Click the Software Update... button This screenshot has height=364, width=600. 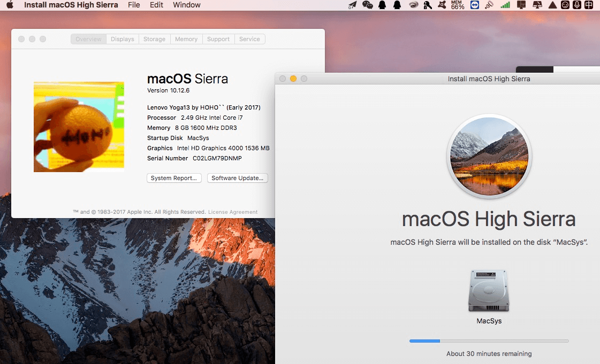click(x=238, y=178)
